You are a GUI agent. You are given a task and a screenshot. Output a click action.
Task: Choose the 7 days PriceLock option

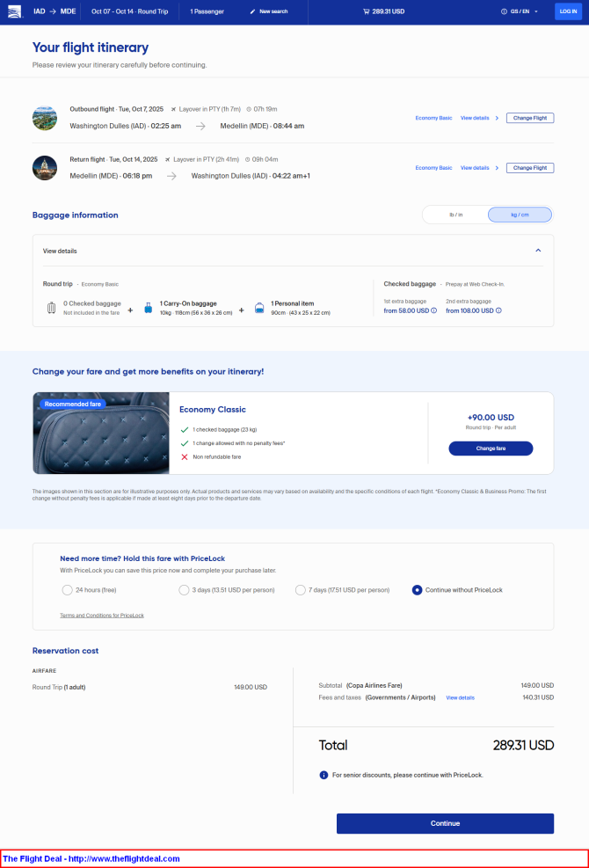[300, 590]
